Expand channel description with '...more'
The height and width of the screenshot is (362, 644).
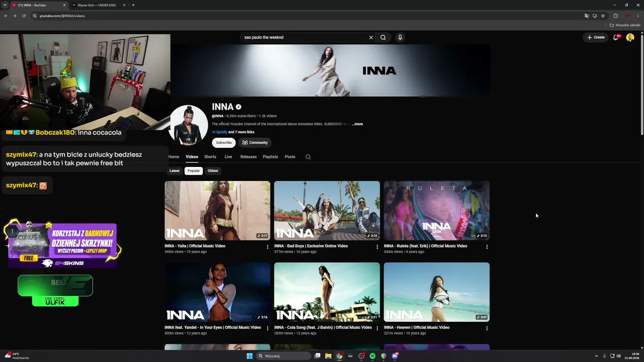(357, 124)
